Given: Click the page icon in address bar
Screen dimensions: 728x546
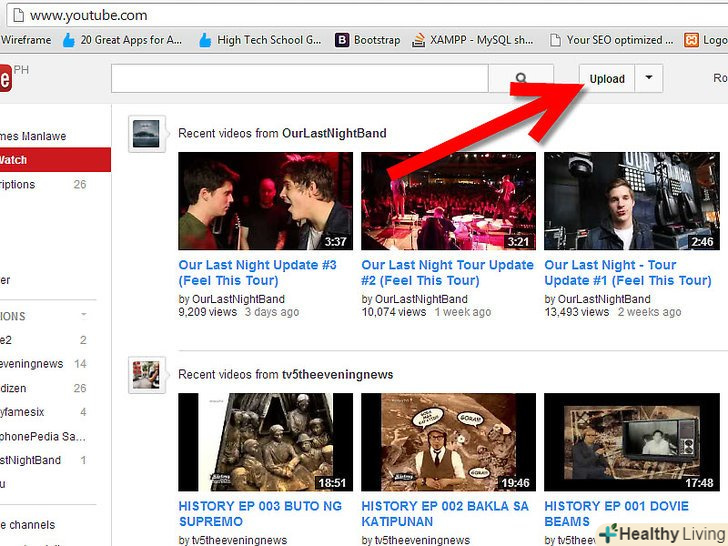Looking at the screenshot, I should (19, 15).
